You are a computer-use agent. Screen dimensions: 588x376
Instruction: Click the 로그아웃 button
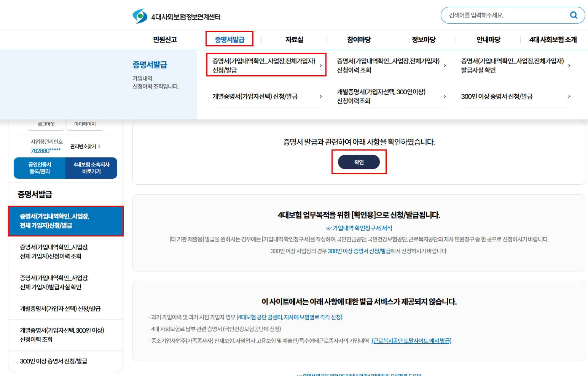click(46, 123)
